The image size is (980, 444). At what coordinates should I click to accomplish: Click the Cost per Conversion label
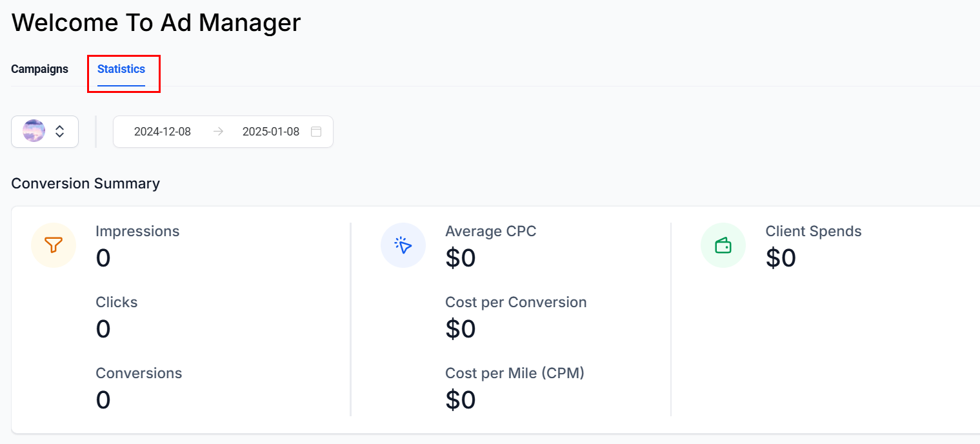pos(515,302)
